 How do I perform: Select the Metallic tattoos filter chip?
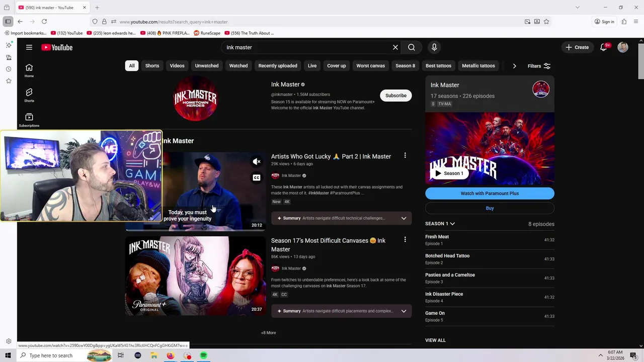click(478, 66)
